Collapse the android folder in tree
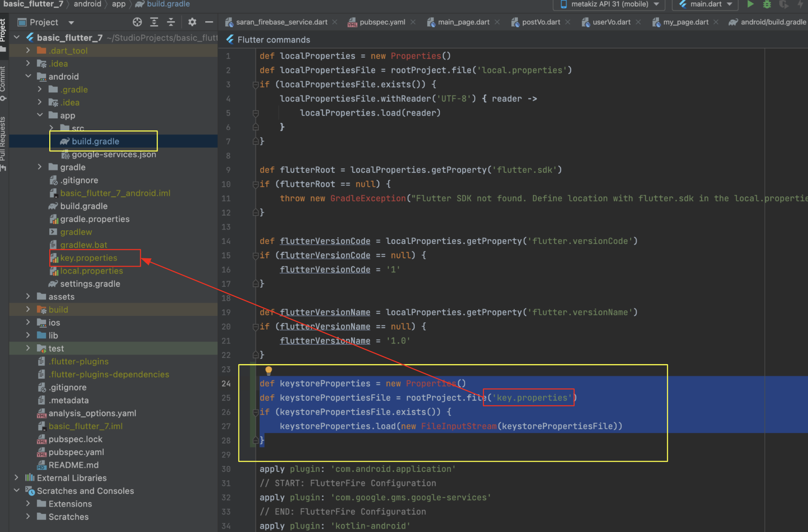 point(28,76)
